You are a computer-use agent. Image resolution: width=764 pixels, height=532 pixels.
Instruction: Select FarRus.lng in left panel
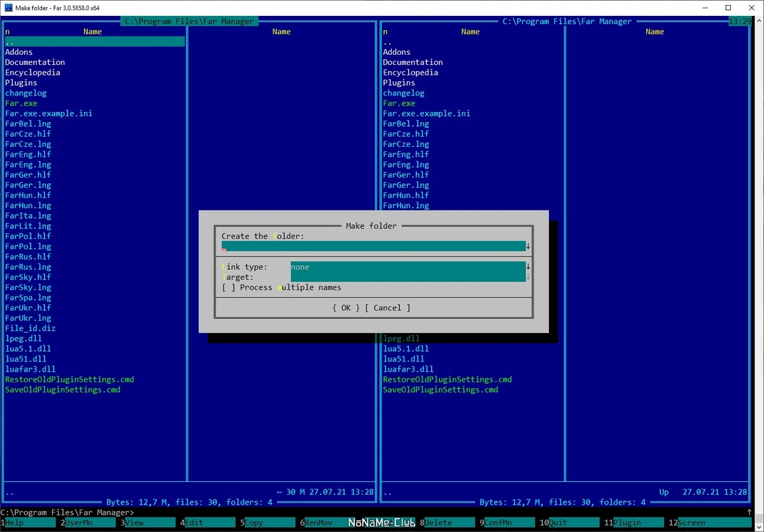point(28,267)
